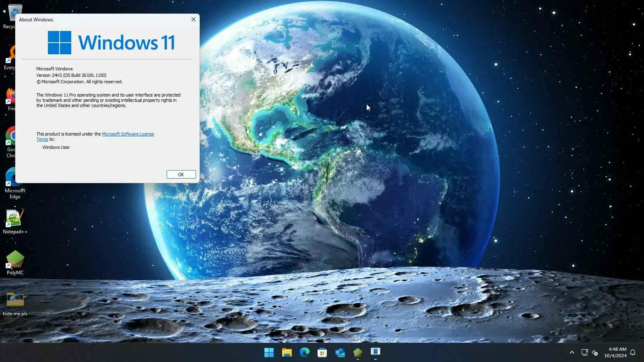The height and width of the screenshot is (362, 644).
Task: Open the notification bell in the tray
Action: tap(633, 353)
